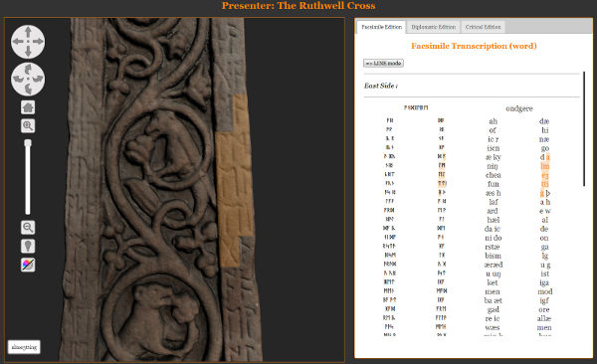Click the highlighted orange region on the cross
This screenshot has height=364, width=597.
click(234, 180)
